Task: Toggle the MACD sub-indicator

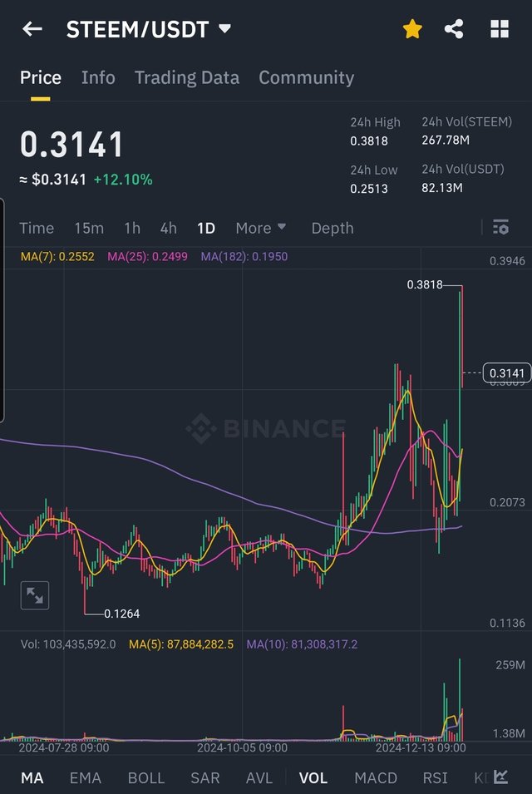Action: 376,778
